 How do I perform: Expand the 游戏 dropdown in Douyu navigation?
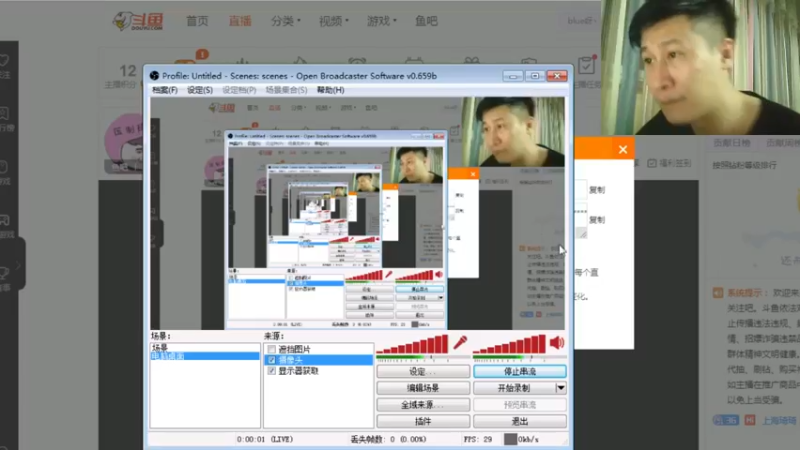pos(382,21)
